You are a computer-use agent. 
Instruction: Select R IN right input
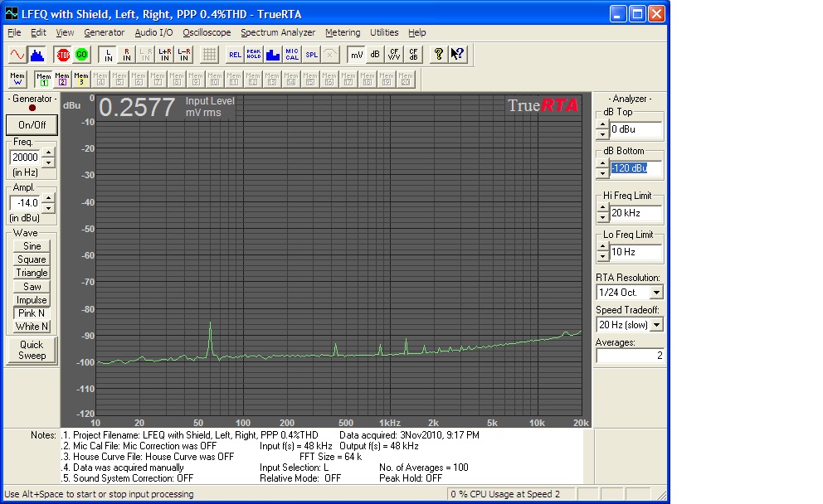pyautogui.click(x=127, y=55)
